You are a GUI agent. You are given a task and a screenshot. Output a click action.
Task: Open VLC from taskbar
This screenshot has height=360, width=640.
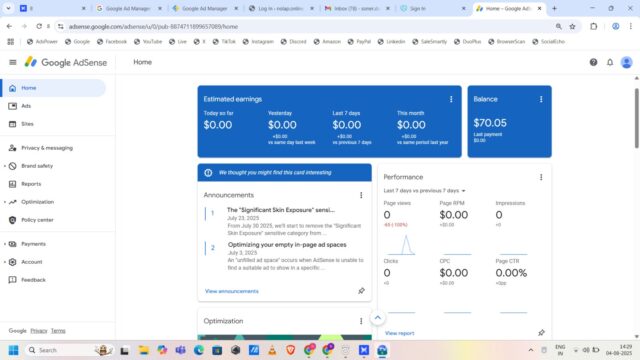(x=272, y=350)
